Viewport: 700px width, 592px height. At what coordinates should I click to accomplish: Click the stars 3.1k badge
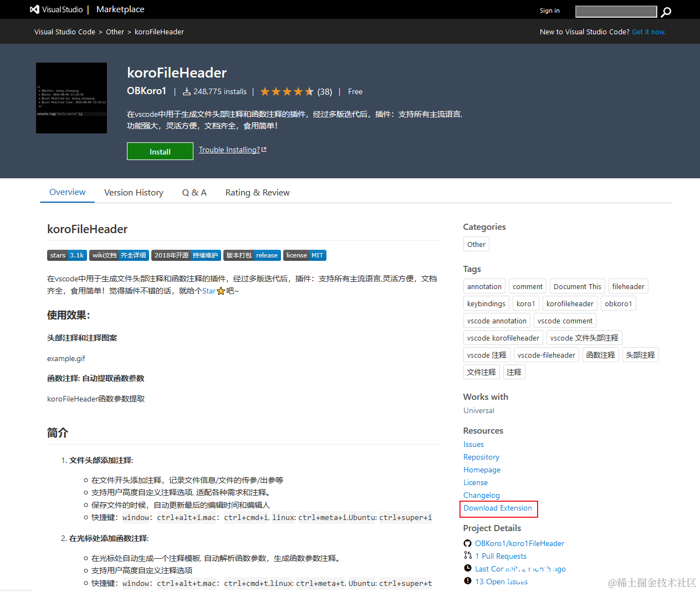(x=67, y=255)
